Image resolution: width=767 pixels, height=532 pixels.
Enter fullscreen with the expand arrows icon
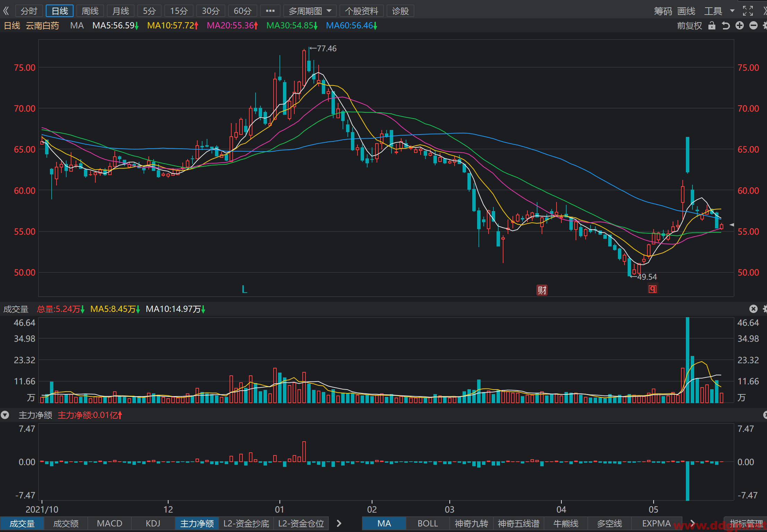(748, 11)
